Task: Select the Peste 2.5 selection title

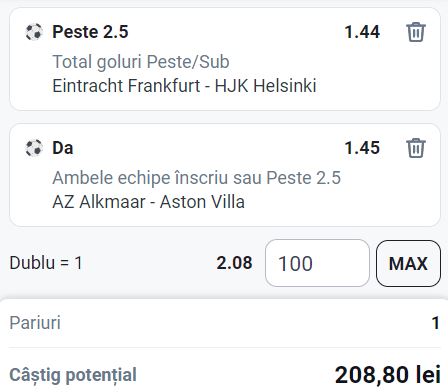Action: [x=90, y=32]
